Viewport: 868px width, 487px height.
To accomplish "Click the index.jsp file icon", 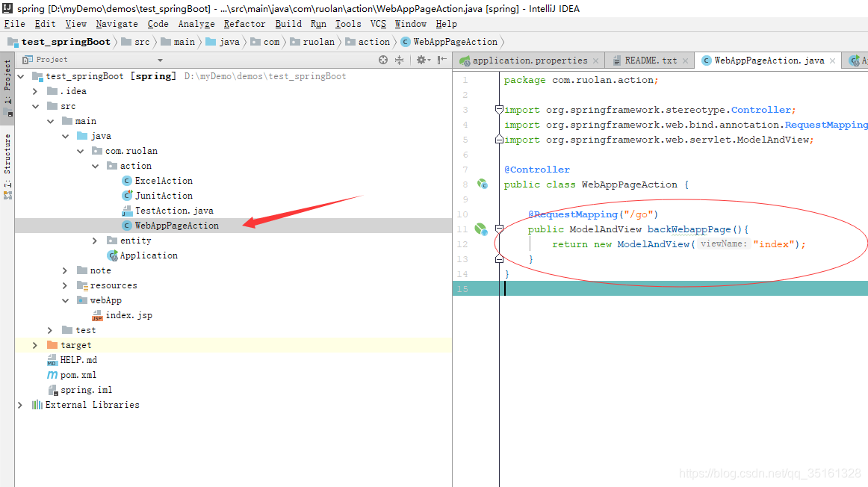I will click(97, 315).
